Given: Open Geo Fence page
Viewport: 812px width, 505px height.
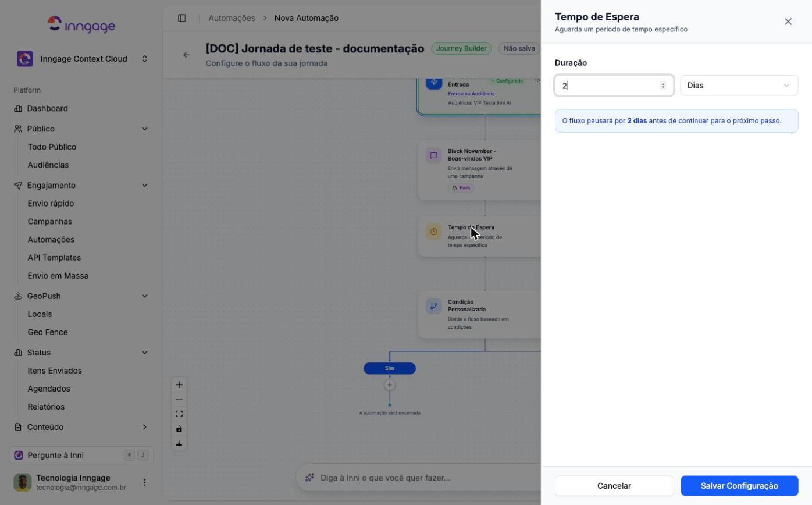Looking at the screenshot, I should click(x=48, y=332).
